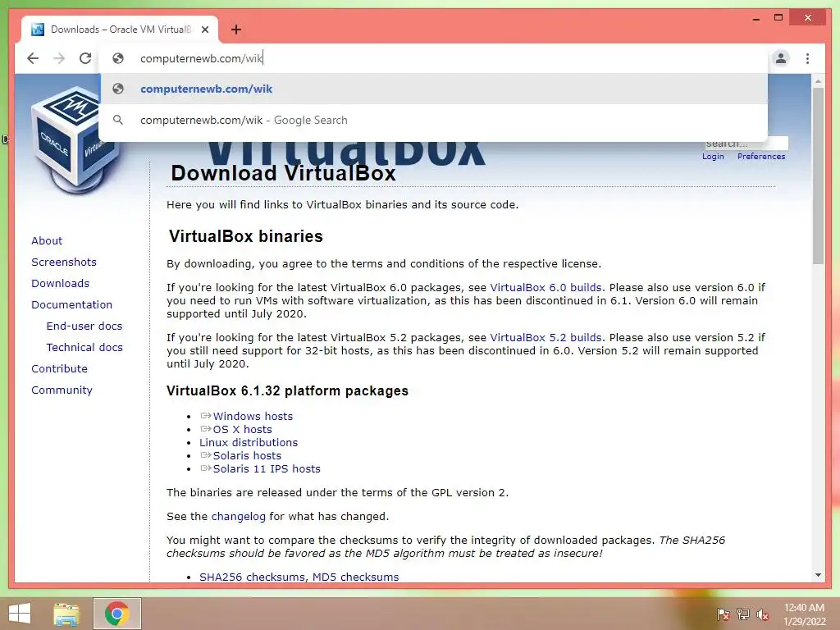Download the Windows hosts package
This screenshot has width=840, height=630.
253,416
